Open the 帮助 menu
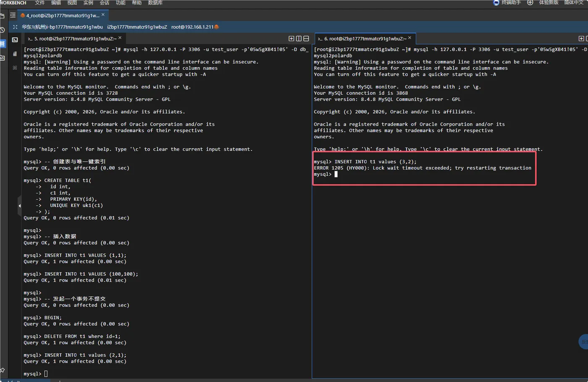The height and width of the screenshot is (382, 588). coord(137,3)
